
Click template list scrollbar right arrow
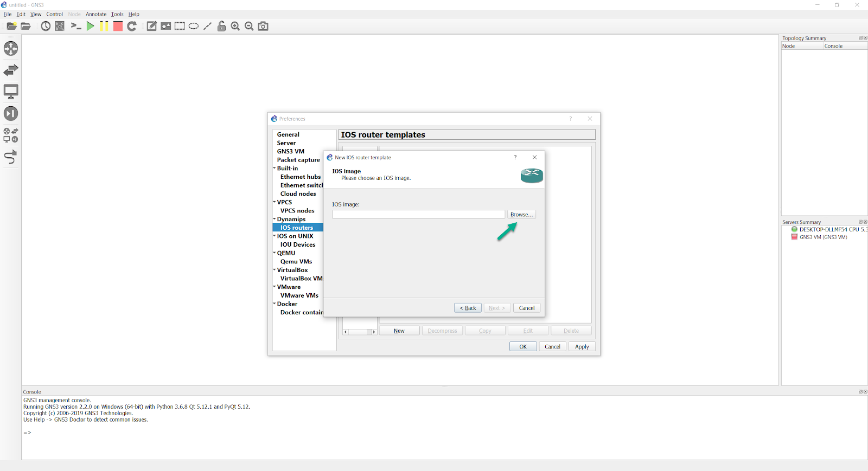click(x=374, y=332)
